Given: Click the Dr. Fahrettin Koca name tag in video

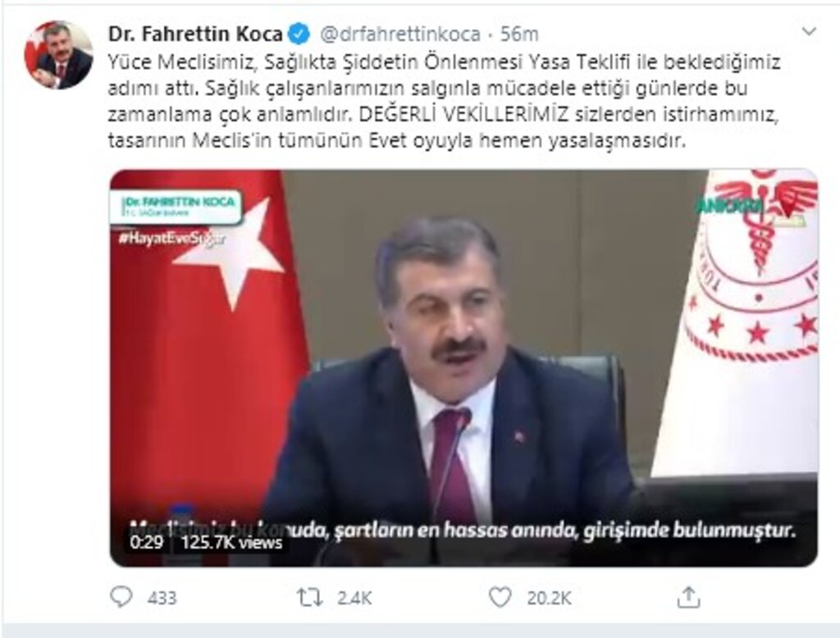Looking at the screenshot, I should click(x=176, y=206).
